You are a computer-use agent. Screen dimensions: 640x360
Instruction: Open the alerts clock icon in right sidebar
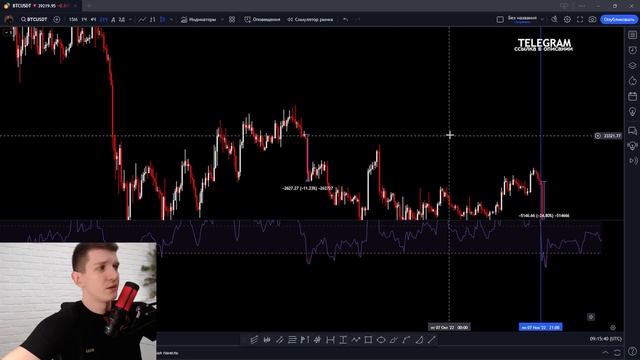pyautogui.click(x=633, y=50)
